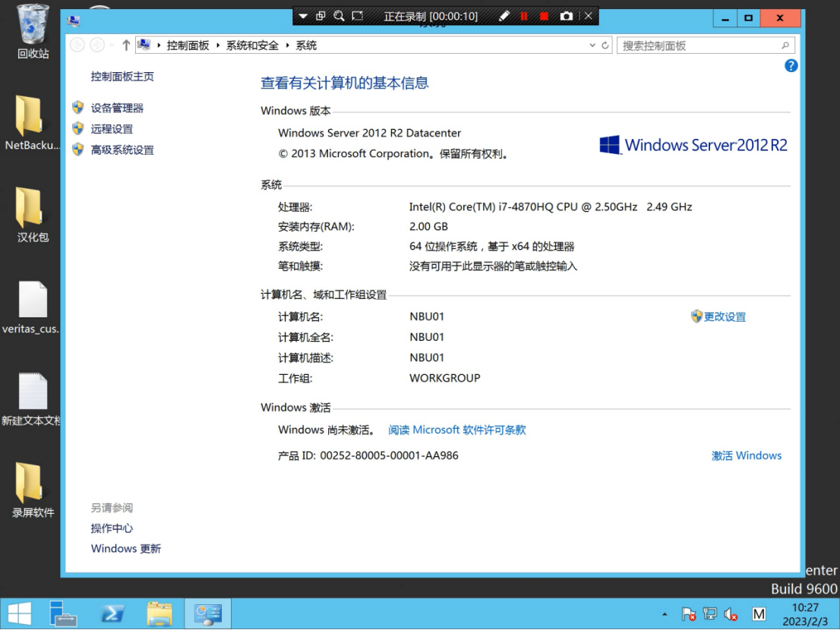840x630 pixels.
Task: Click the product ID text 00252-80005-00001-AA986
Action: tap(389, 455)
